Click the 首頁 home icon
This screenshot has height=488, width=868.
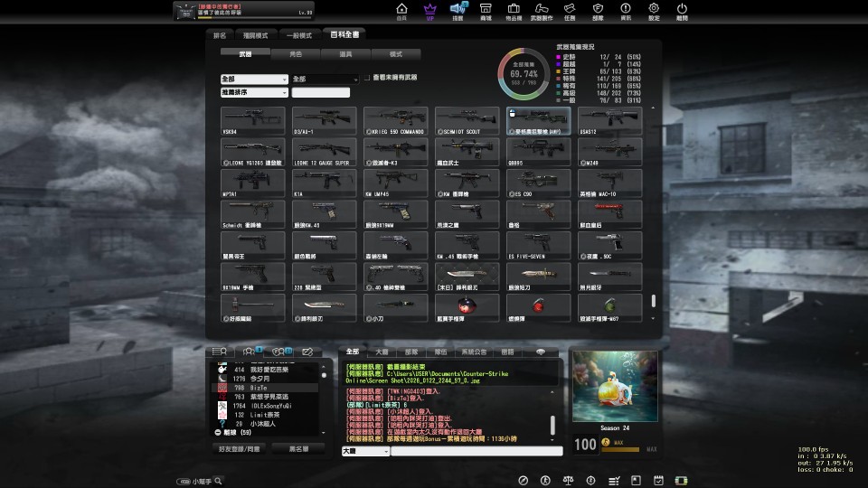401,11
